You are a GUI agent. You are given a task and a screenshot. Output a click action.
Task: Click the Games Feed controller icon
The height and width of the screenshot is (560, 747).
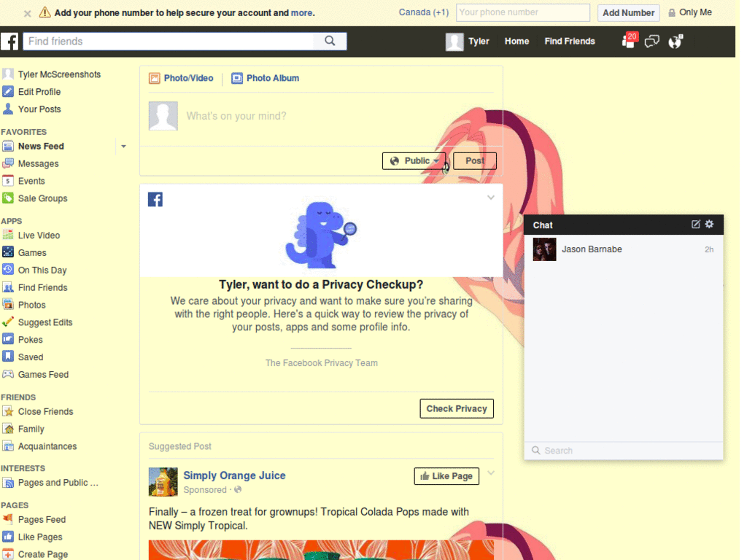(x=7, y=374)
